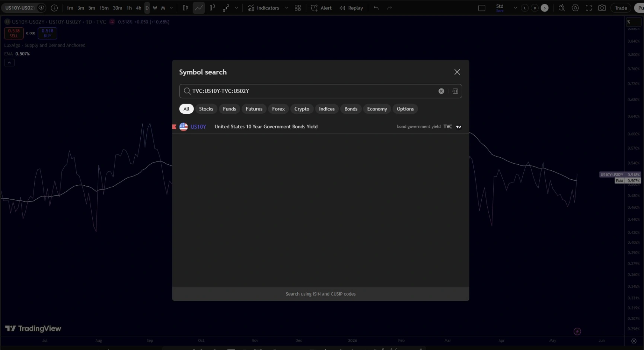The height and width of the screenshot is (350, 644).
Task: Switch to 4h timeframe
Action: (x=138, y=8)
